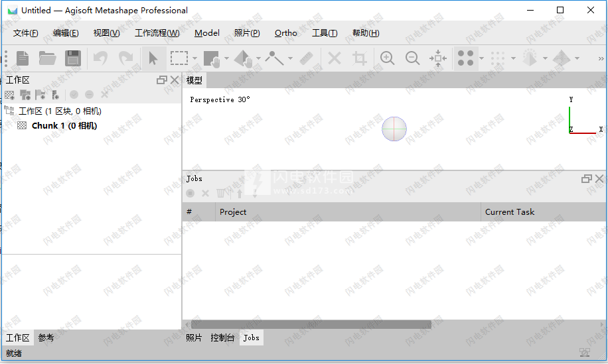Expand hidden toolbar items with the » chevron
The height and width of the screenshot is (364, 608).
601,58
